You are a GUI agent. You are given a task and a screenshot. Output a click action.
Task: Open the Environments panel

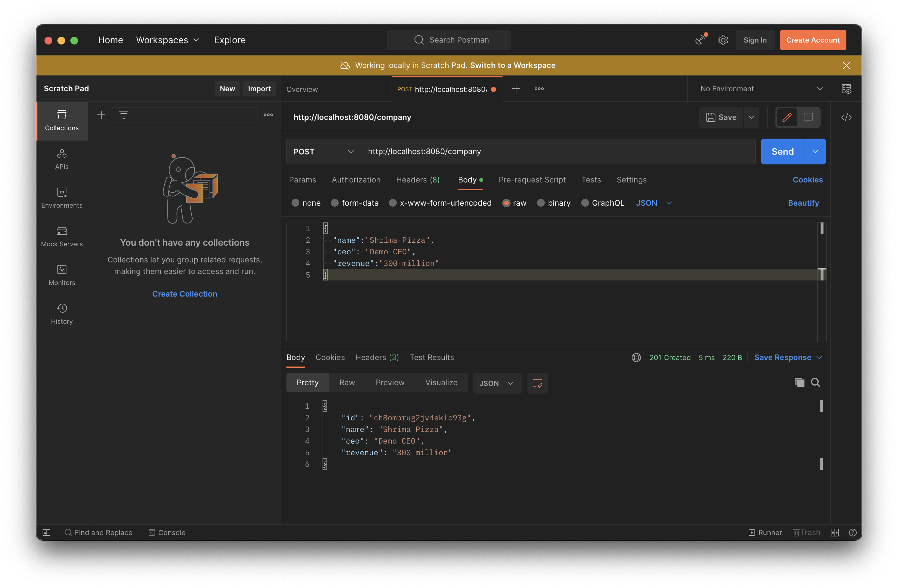(62, 198)
